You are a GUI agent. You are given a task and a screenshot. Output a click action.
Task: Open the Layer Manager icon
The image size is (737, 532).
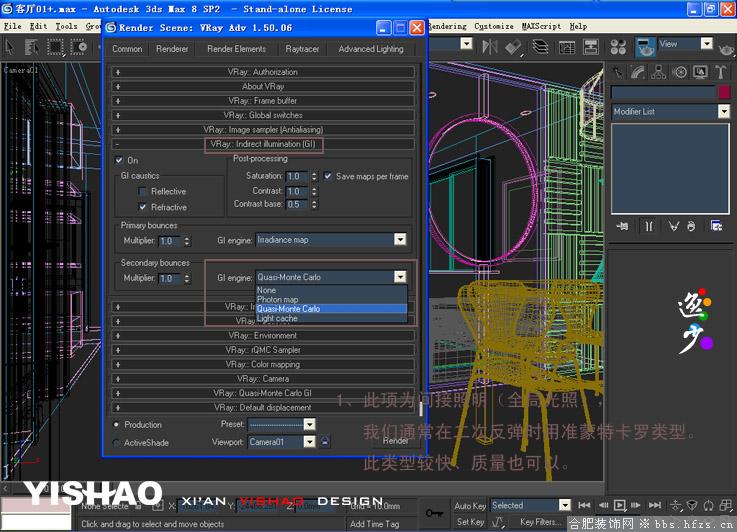coord(540,47)
